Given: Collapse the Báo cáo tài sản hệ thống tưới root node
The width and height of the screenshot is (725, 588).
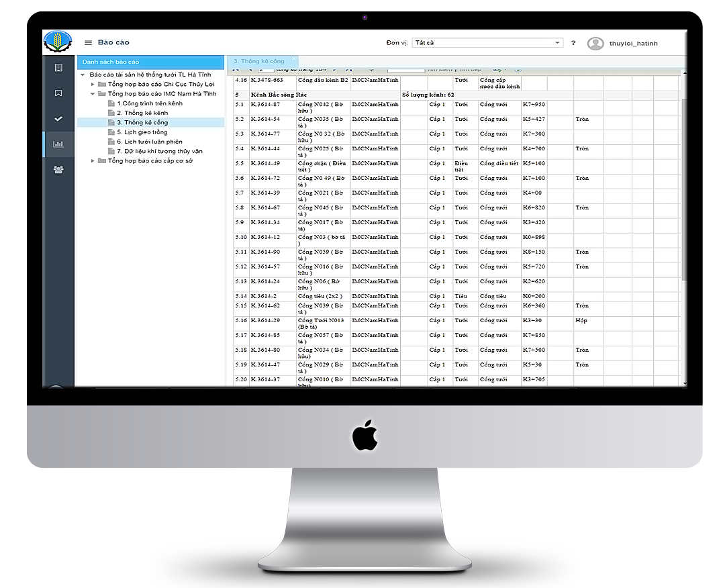Looking at the screenshot, I should pos(83,75).
